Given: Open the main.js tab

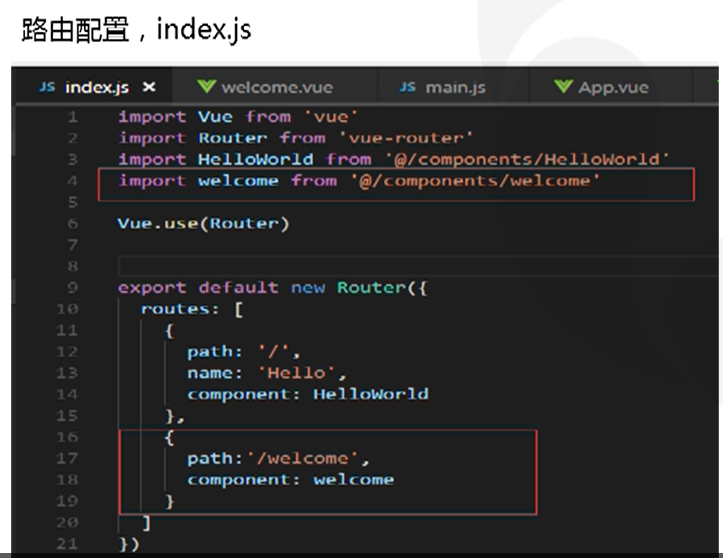Looking at the screenshot, I should pyautogui.click(x=454, y=87).
